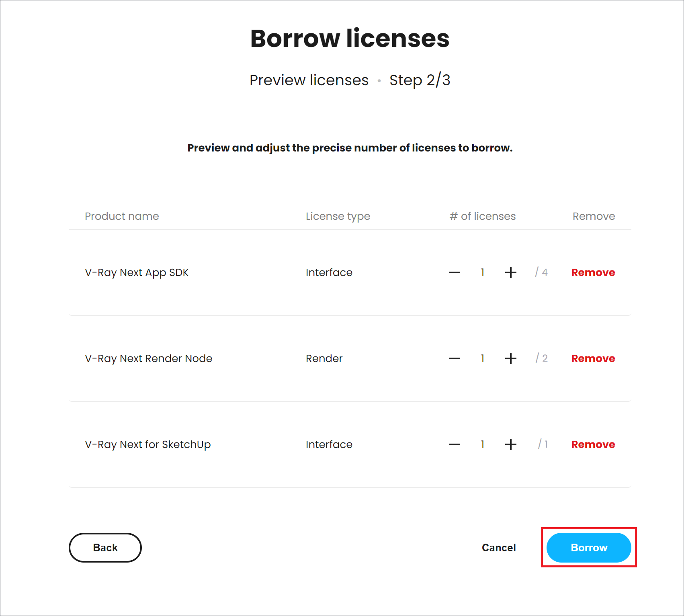Click the License type column header
Screen dimensions: 684x616
(338, 216)
